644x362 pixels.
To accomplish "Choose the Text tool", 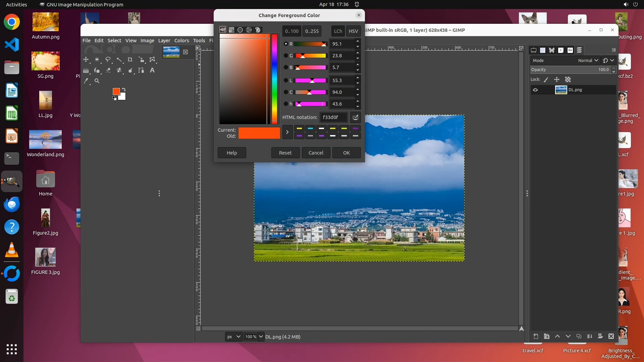I will (x=152, y=70).
